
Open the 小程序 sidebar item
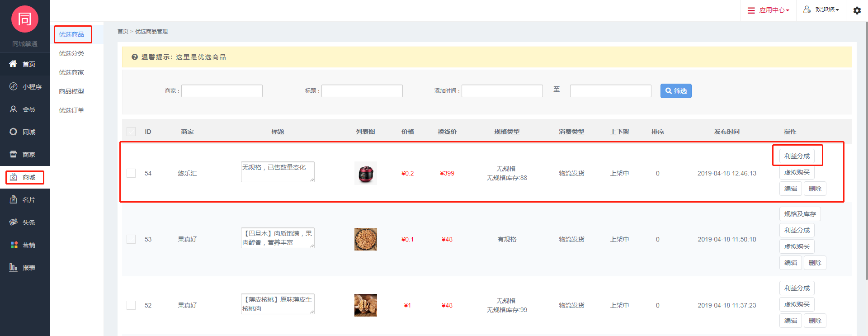pos(25,87)
